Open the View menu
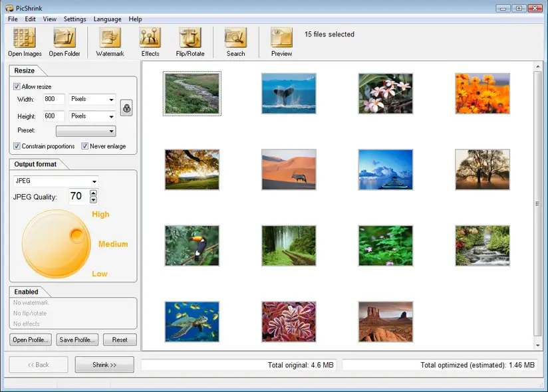 (x=50, y=19)
